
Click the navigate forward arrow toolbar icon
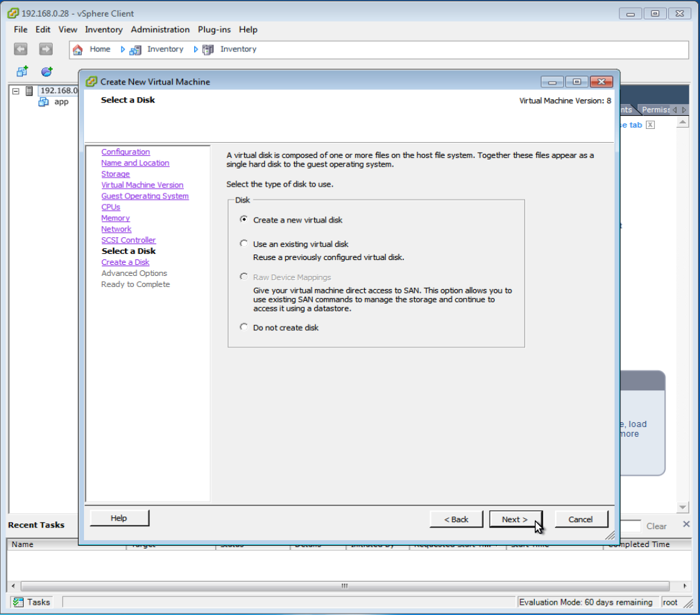pyautogui.click(x=46, y=49)
